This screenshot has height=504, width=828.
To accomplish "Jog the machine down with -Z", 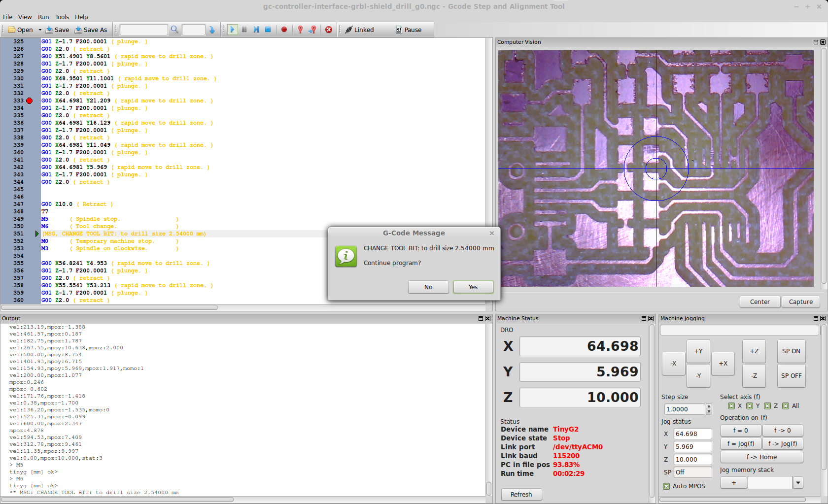I will [x=754, y=376].
